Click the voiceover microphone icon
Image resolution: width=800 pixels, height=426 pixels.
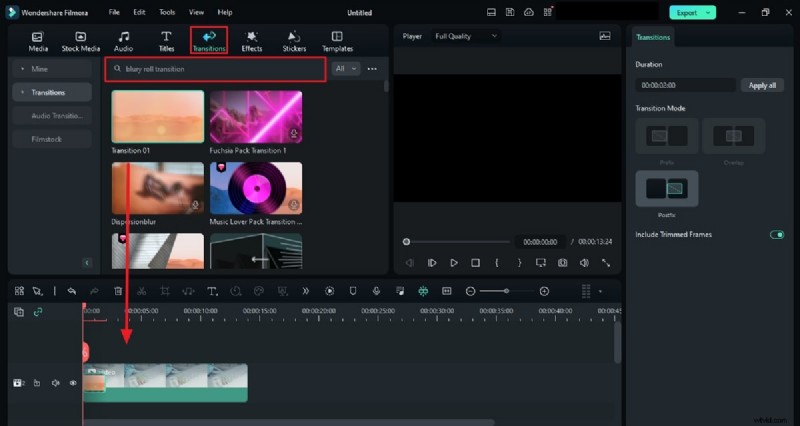coord(376,291)
